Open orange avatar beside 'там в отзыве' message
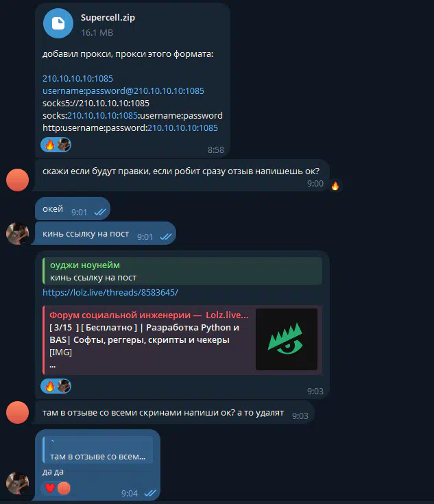Screen dimensions: 434x504 pos(17,412)
